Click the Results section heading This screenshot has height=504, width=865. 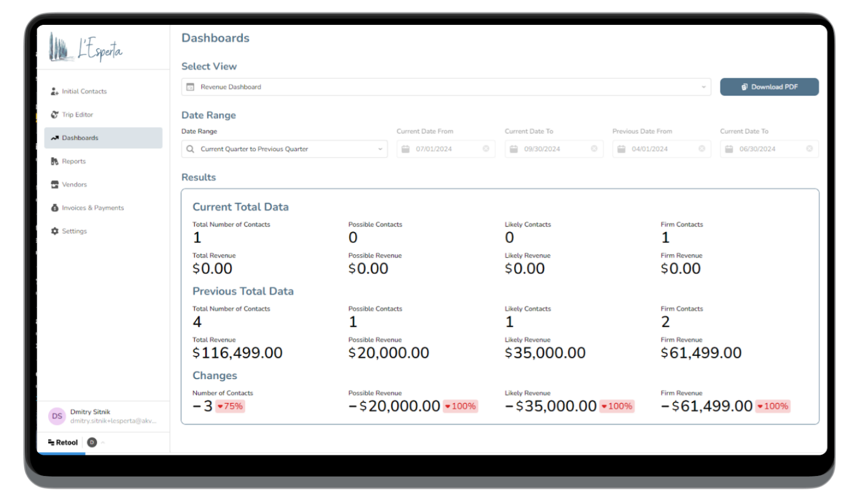coord(198,177)
